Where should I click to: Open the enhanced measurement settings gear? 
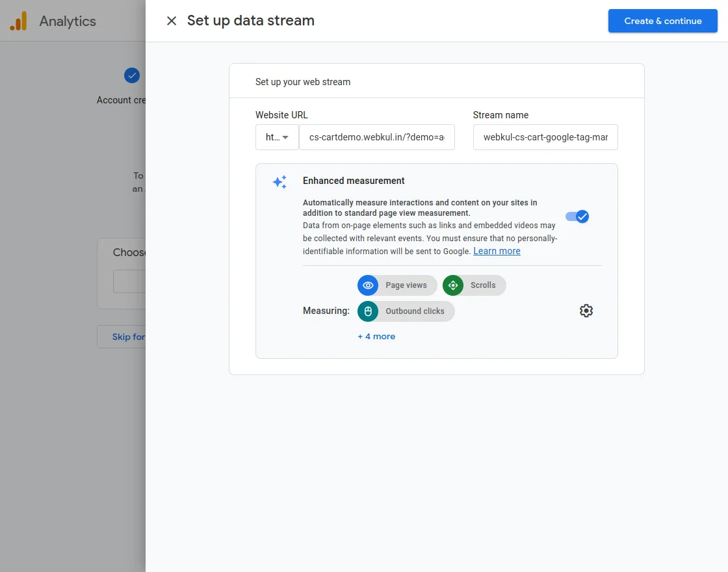[586, 311]
